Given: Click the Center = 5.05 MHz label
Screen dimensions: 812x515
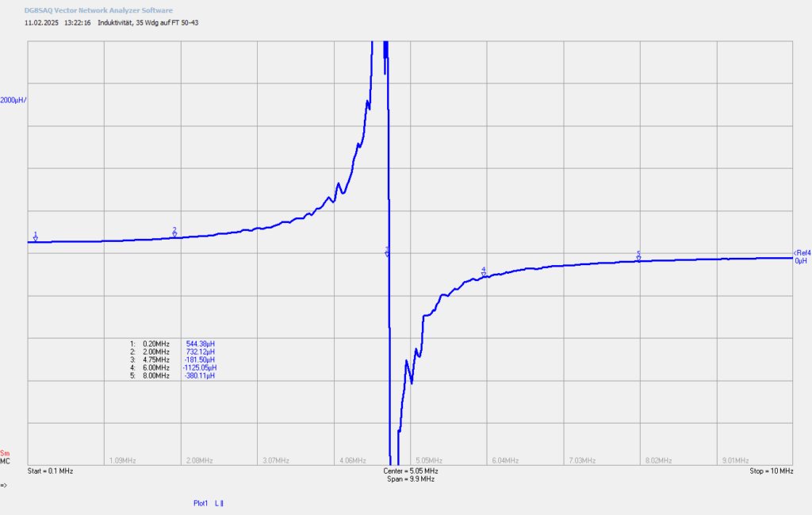Looking at the screenshot, I should click(411, 471).
